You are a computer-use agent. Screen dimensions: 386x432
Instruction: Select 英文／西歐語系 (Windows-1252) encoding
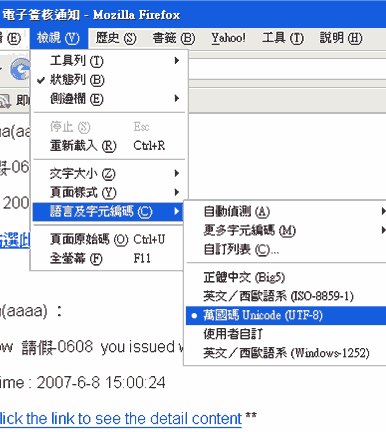(x=286, y=353)
